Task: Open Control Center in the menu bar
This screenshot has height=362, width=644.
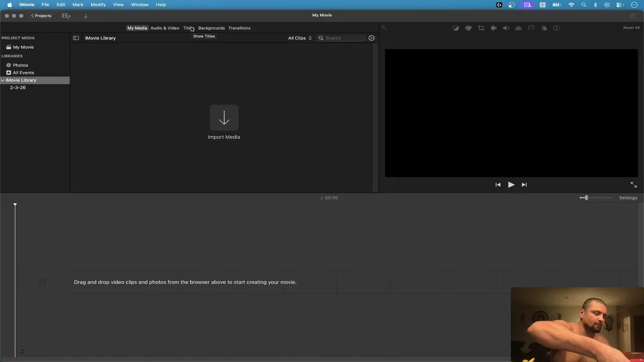Action: tap(620, 5)
